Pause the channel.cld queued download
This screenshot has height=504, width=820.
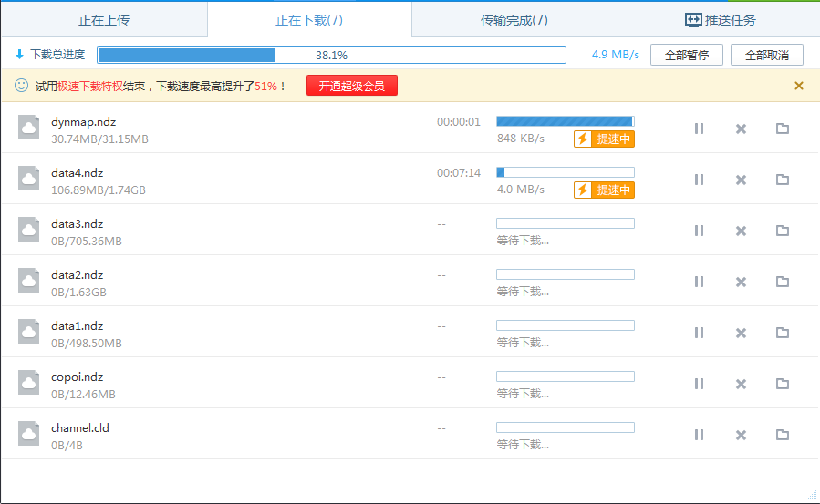(699, 435)
